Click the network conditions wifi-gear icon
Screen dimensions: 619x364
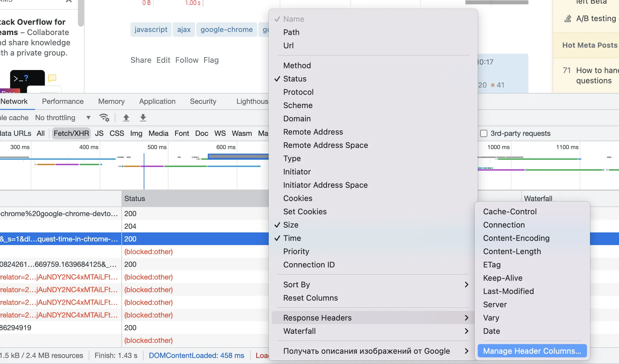(104, 118)
